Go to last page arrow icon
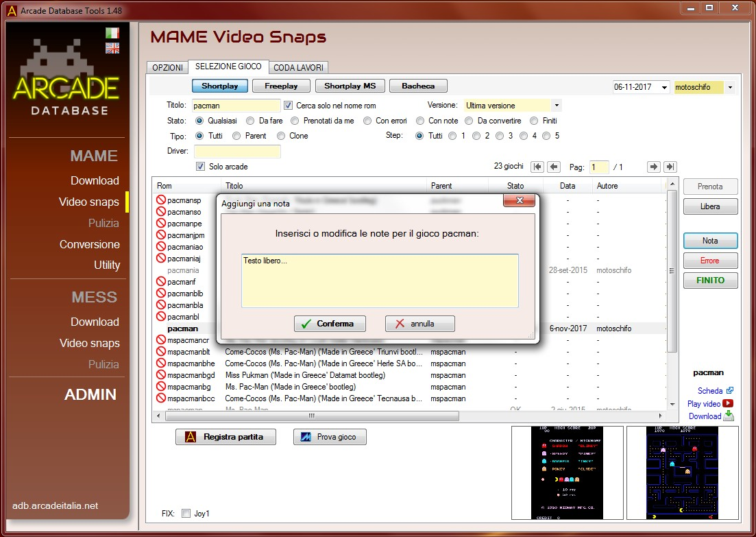 coord(670,167)
